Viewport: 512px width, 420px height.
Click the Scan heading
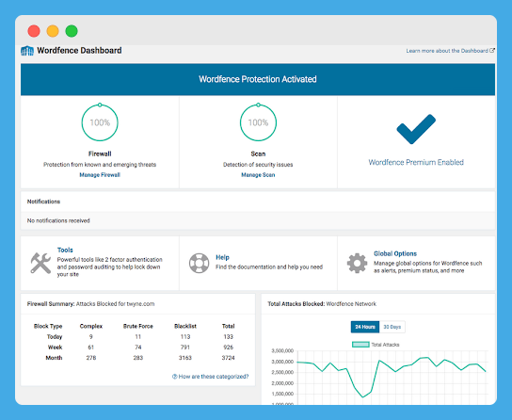click(258, 153)
